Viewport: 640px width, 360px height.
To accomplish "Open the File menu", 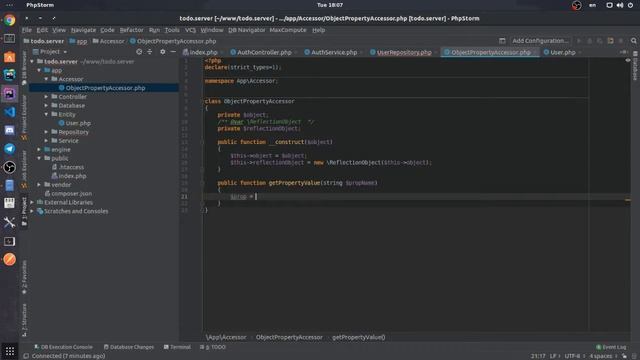I will (x=27, y=30).
